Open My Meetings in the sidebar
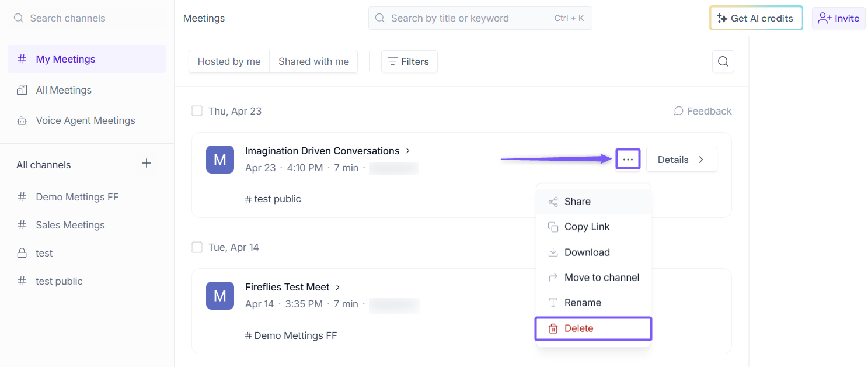This screenshot has width=868, height=367. point(86,59)
